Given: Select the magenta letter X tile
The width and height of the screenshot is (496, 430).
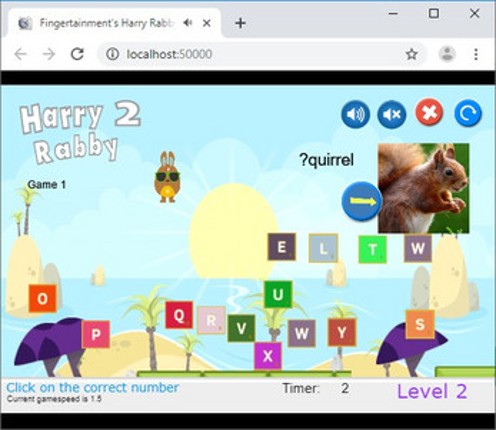Looking at the screenshot, I should click(268, 356).
